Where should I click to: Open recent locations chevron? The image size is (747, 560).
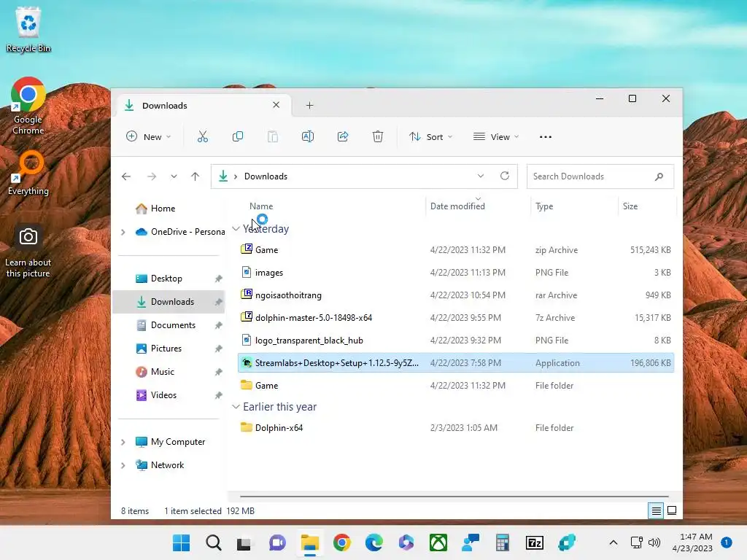[x=174, y=176]
